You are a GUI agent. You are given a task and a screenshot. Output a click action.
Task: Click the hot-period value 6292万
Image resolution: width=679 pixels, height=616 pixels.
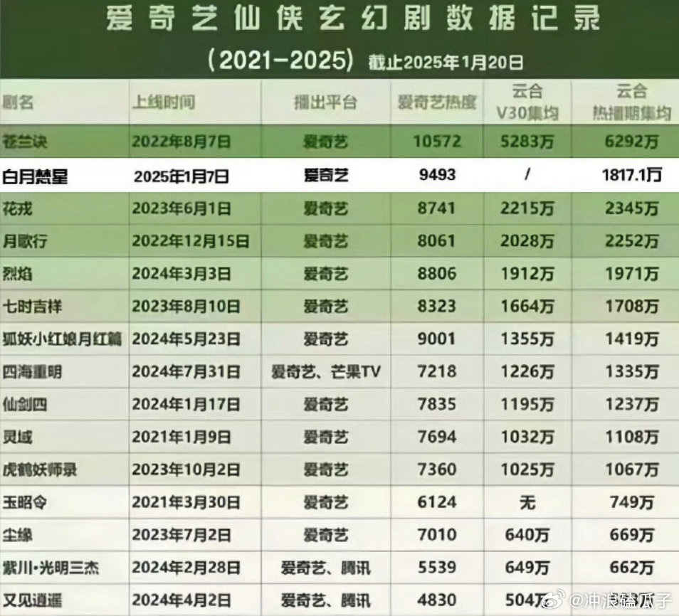632,142
